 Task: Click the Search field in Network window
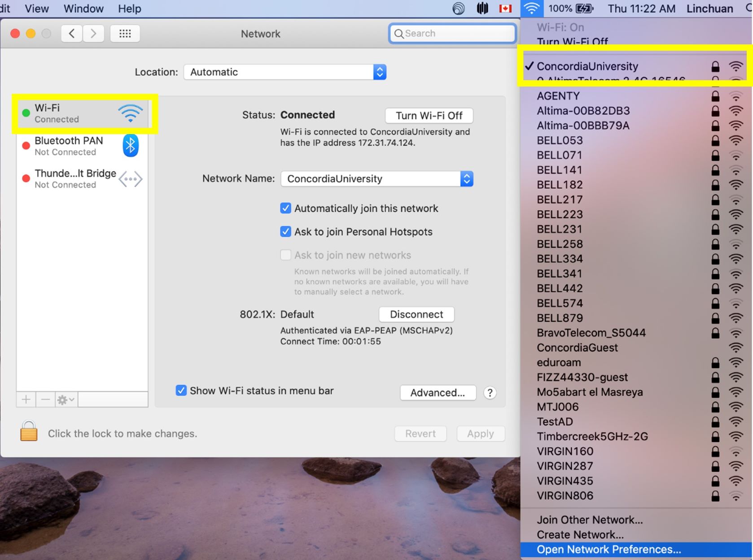[x=452, y=34]
